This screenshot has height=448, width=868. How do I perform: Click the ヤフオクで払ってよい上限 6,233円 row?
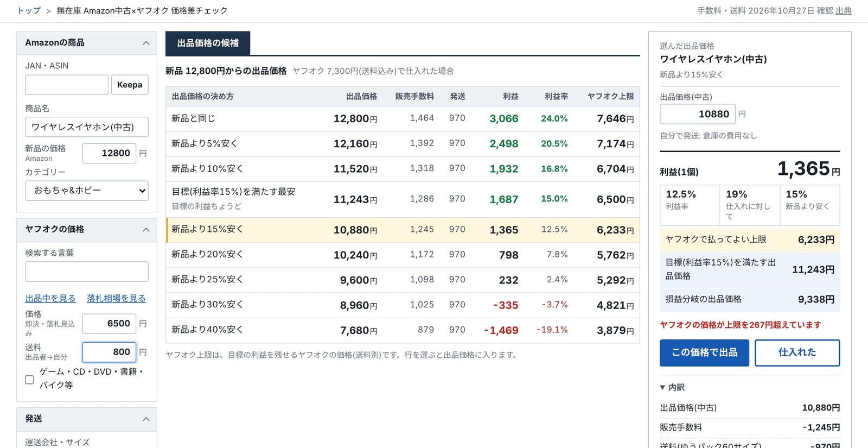click(750, 239)
